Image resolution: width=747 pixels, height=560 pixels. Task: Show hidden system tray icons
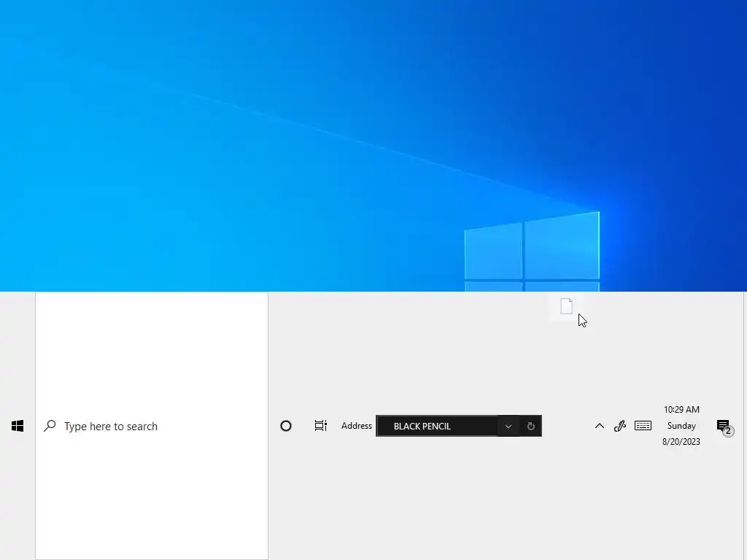600,426
